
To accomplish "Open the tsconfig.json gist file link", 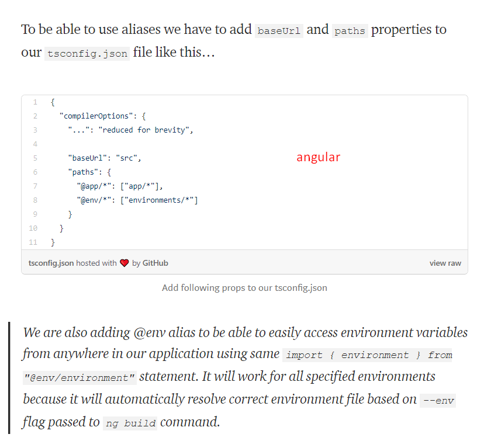I will 51,263.
